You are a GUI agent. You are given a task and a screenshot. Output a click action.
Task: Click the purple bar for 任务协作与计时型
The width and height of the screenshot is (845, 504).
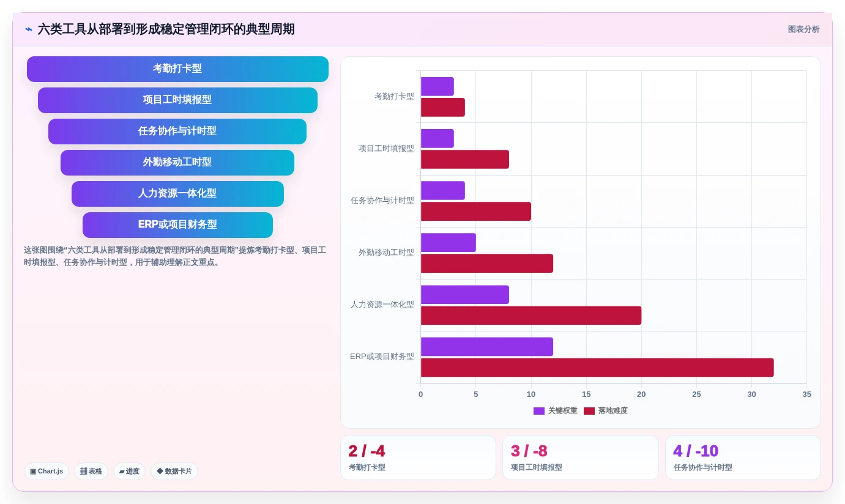click(443, 190)
